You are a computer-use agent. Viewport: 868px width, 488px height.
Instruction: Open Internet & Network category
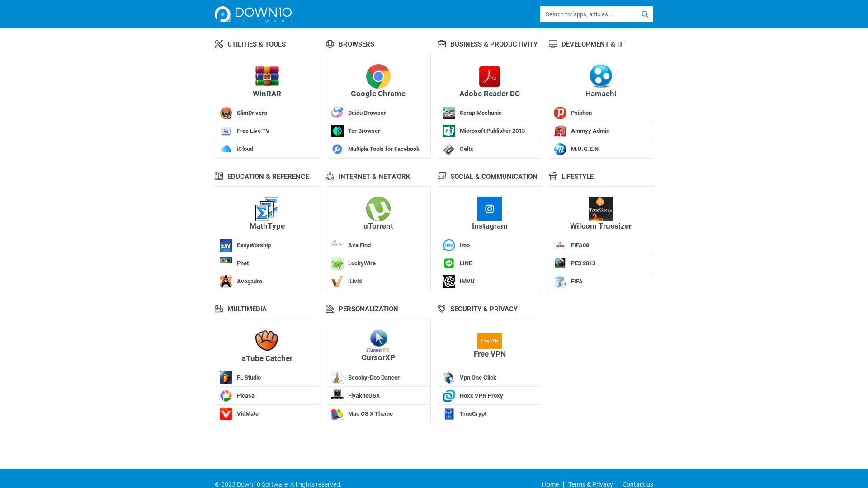[x=374, y=177]
